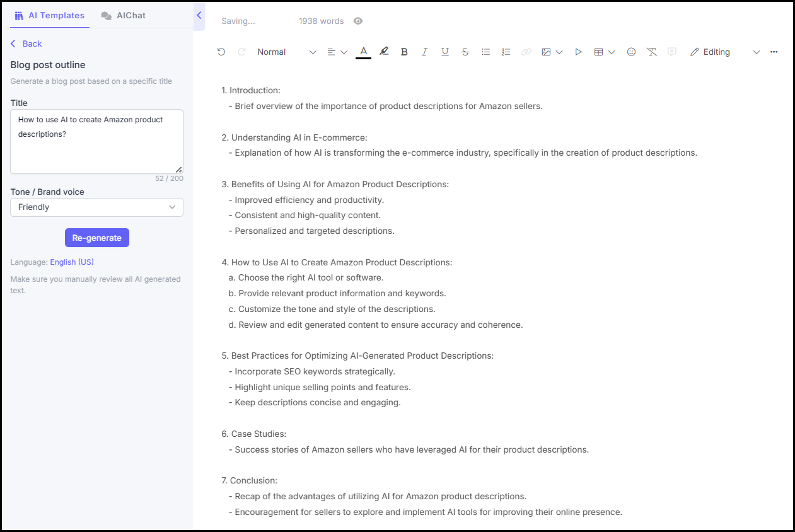Image resolution: width=795 pixels, height=532 pixels.
Task: Open the Editing mode dropdown arrow
Action: pos(757,52)
